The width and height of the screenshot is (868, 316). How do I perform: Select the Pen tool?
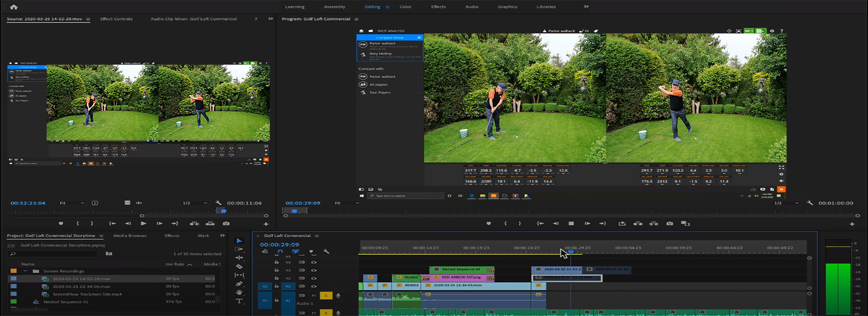[239, 284]
